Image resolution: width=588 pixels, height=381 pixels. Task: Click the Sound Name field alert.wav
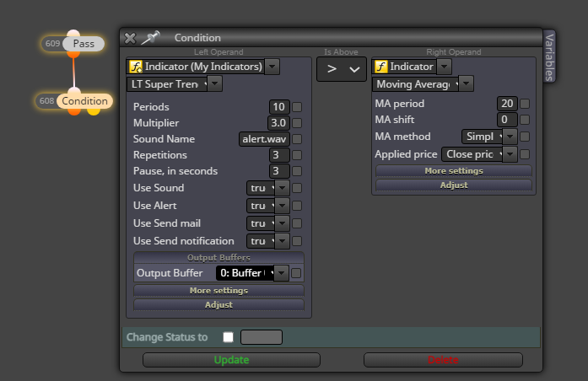click(x=264, y=139)
